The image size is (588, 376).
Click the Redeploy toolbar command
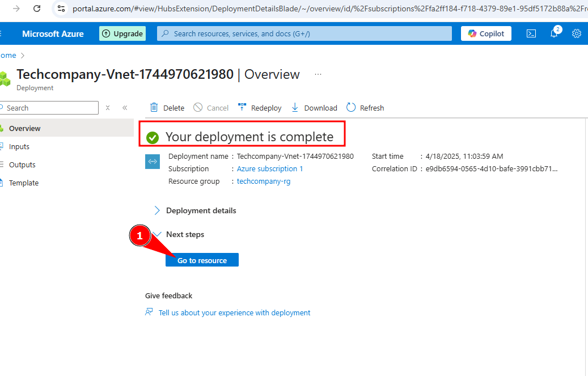pyautogui.click(x=260, y=108)
